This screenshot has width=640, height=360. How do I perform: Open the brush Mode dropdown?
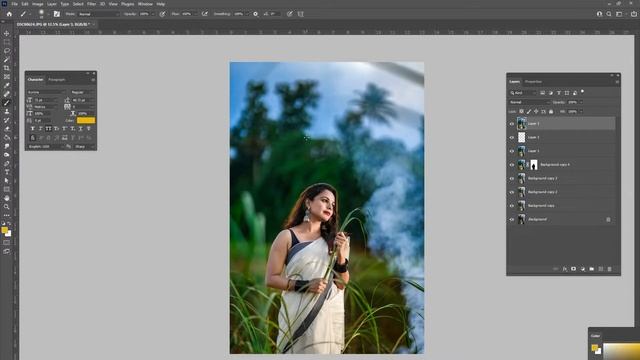[x=98, y=14]
